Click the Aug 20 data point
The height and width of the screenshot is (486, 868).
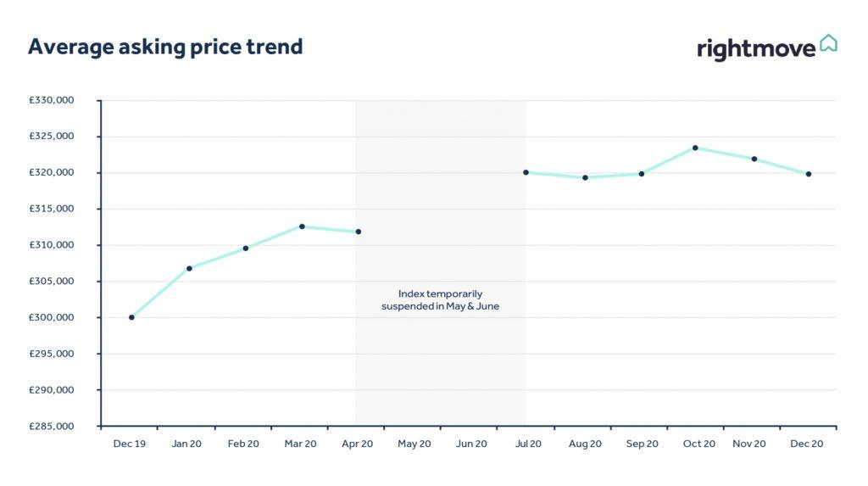point(585,177)
